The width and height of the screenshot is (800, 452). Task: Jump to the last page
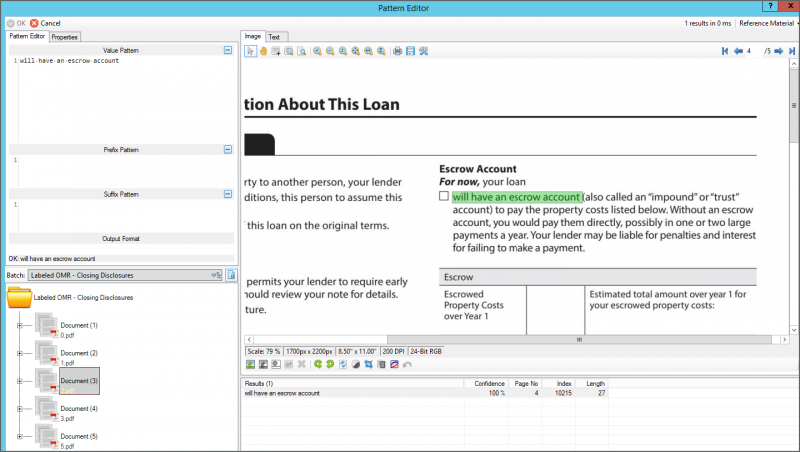(792, 51)
